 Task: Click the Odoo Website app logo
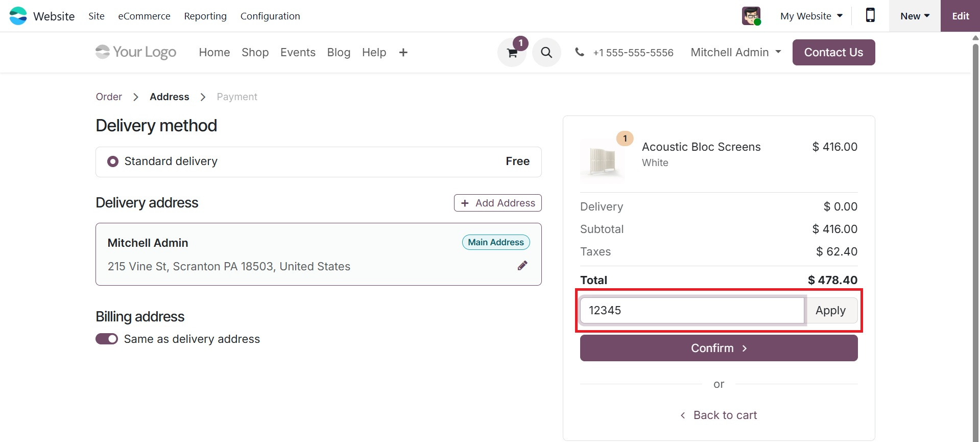click(x=18, y=16)
